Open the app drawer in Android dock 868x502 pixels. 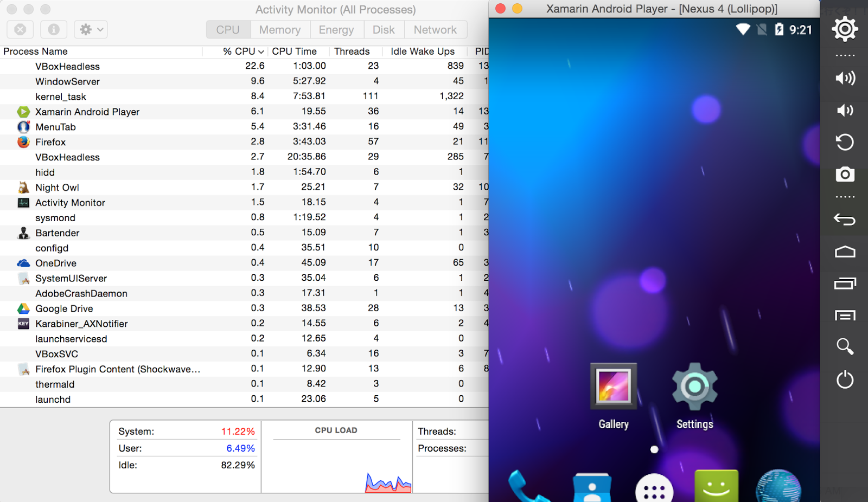(654, 488)
